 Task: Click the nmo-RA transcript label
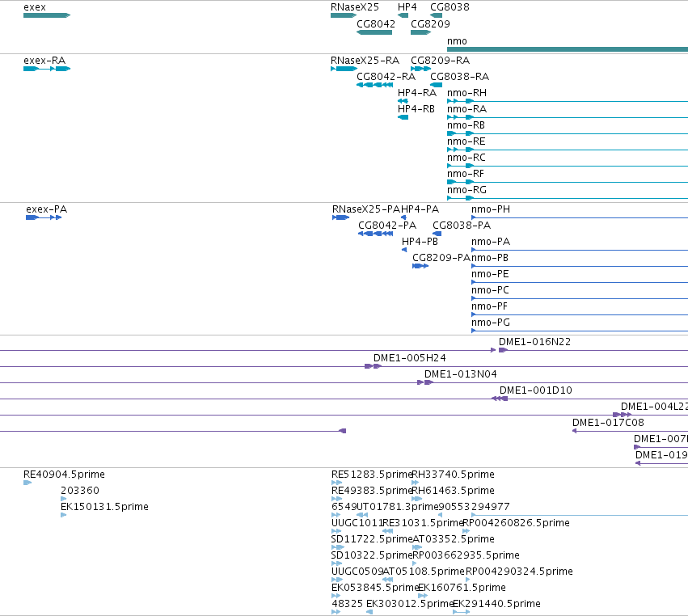(x=466, y=109)
